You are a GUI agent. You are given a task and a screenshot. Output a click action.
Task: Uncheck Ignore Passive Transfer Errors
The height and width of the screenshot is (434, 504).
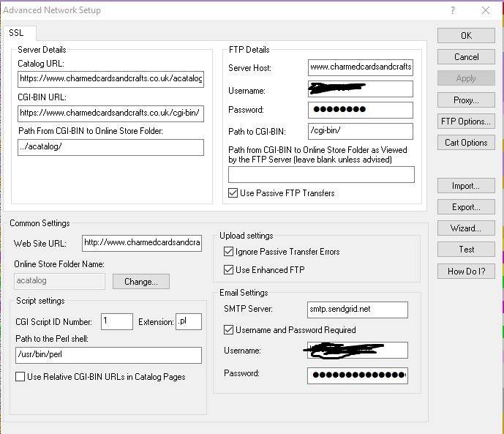click(x=229, y=252)
